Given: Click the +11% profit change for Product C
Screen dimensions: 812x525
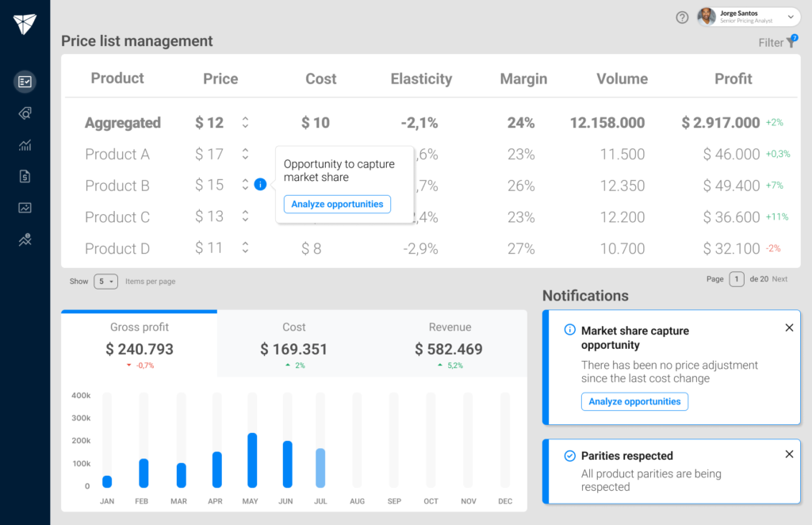Looking at the screenshot, I should [x=777, y=217].
